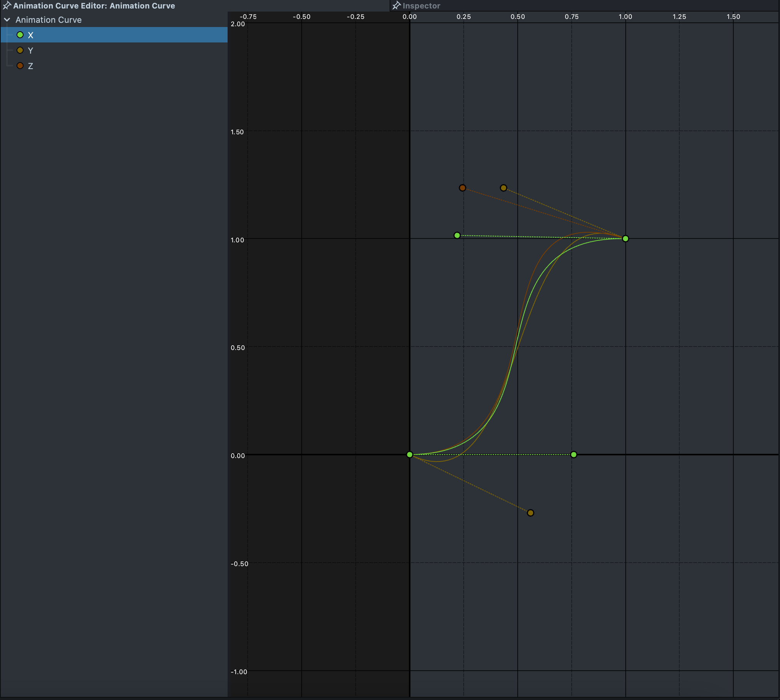The image size is (780, 700).
Task: Select the Y channel in the tree
Action: tap(30, 51)
